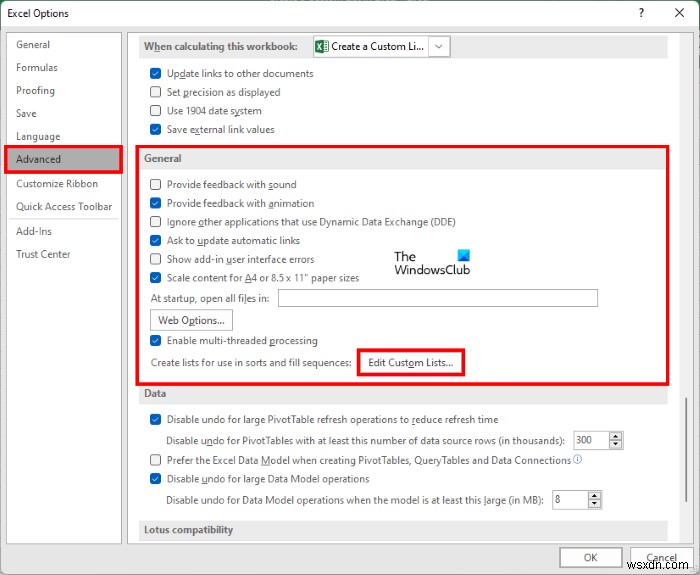700x575 pixels.
Task: Click Edit Custom Lists button
Action: tap(411, 362)
